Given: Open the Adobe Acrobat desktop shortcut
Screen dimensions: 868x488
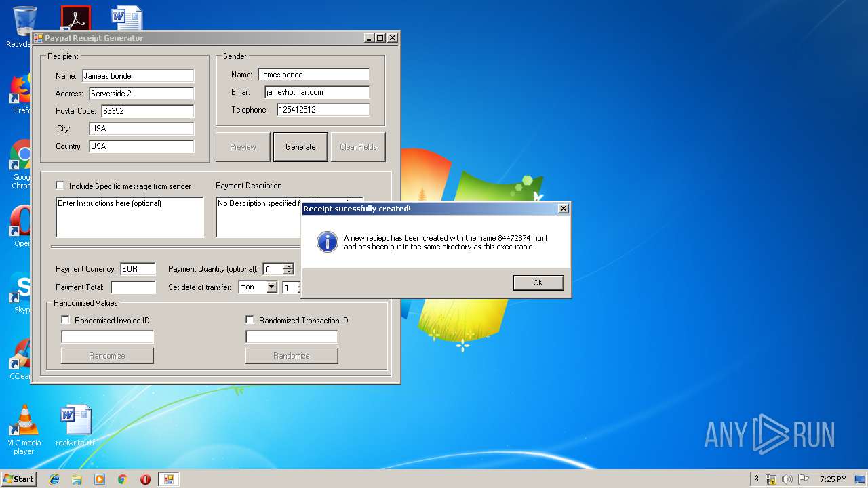Looking at the screenshot, I should (x=75, y=18).
